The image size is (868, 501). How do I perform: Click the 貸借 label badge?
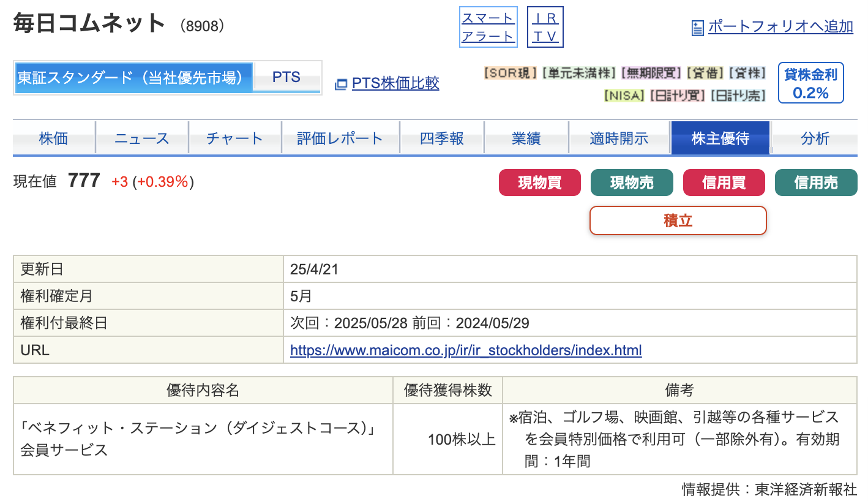[x=706, y=73]
